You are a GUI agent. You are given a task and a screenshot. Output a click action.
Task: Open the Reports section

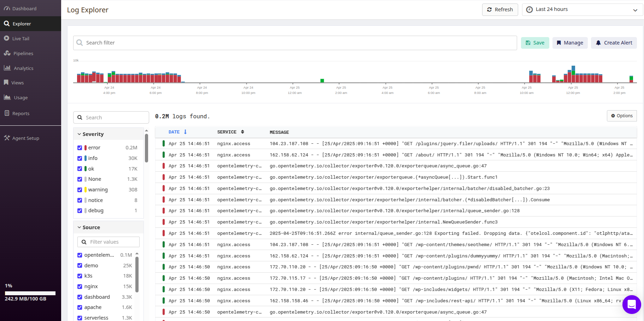pyautogui.click(x=21, y=113)
